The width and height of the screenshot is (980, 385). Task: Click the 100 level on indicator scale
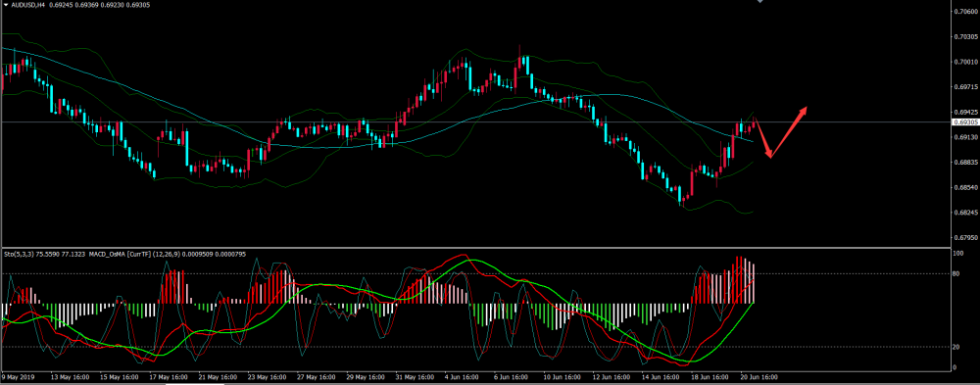(x=957, y=254)
